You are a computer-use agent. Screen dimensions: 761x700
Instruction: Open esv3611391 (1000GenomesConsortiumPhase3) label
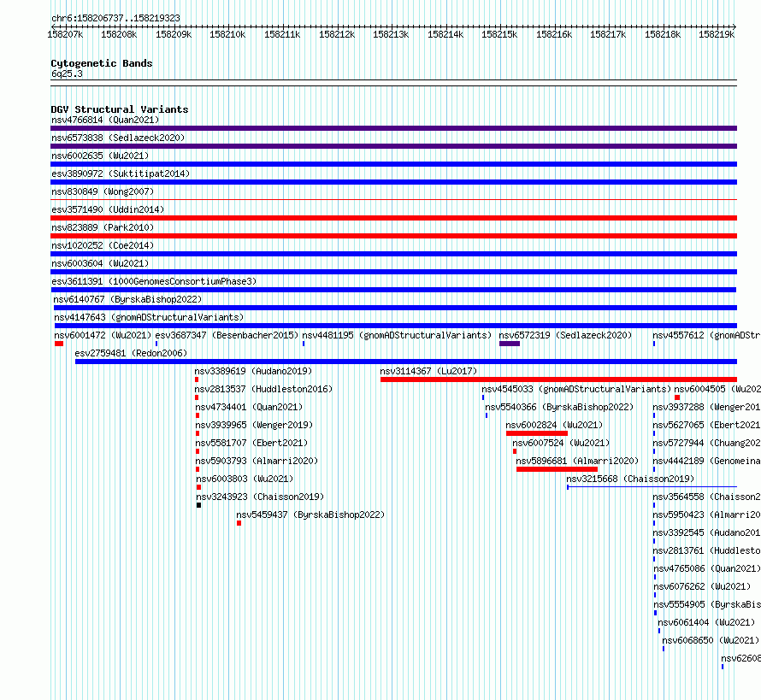click(x=154, y=281)
